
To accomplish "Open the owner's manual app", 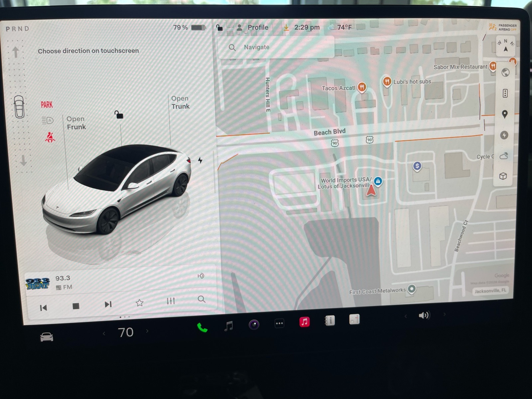I will [330, 321].
